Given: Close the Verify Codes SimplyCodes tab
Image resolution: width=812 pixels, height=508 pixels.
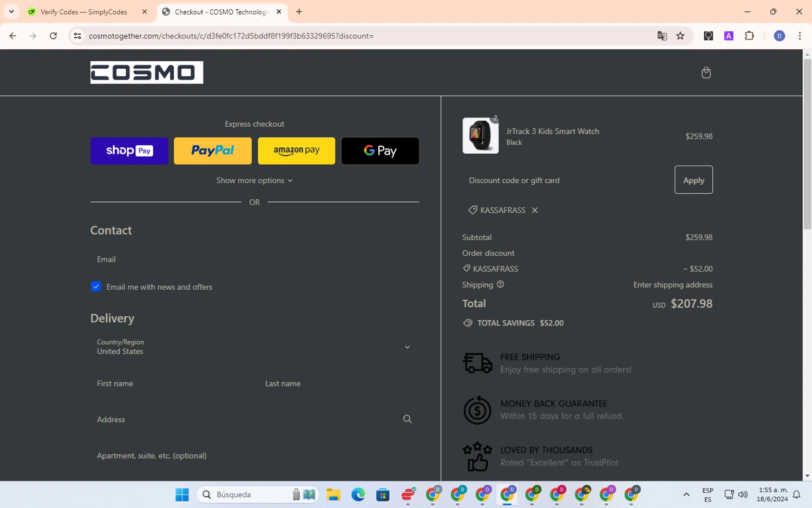Looking at the screenshot, I should tap(145, 11).
